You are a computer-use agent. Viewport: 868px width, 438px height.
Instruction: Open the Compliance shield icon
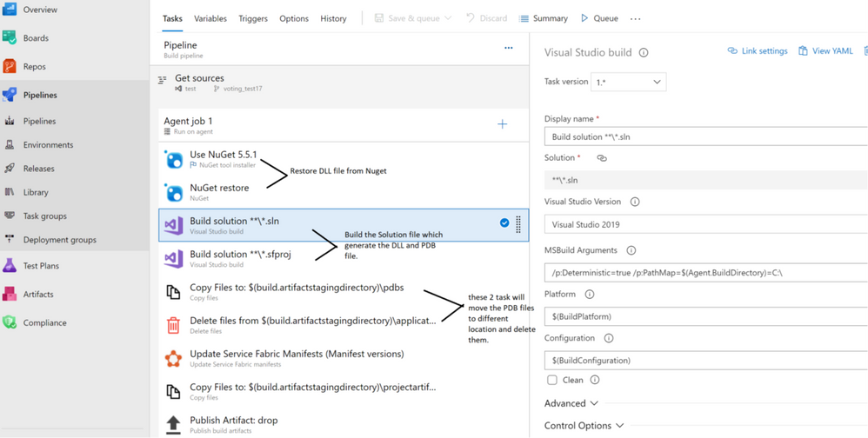(10, 322)
